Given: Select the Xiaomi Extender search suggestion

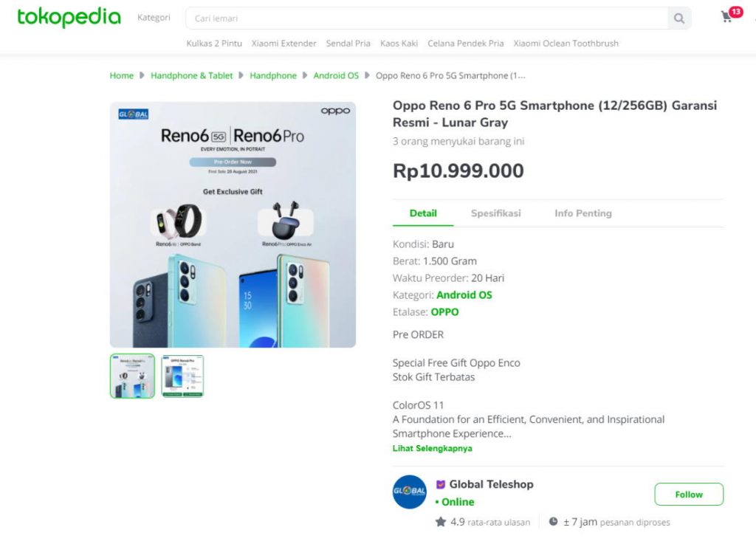Looking at the screenshot, I should point(283,43).
